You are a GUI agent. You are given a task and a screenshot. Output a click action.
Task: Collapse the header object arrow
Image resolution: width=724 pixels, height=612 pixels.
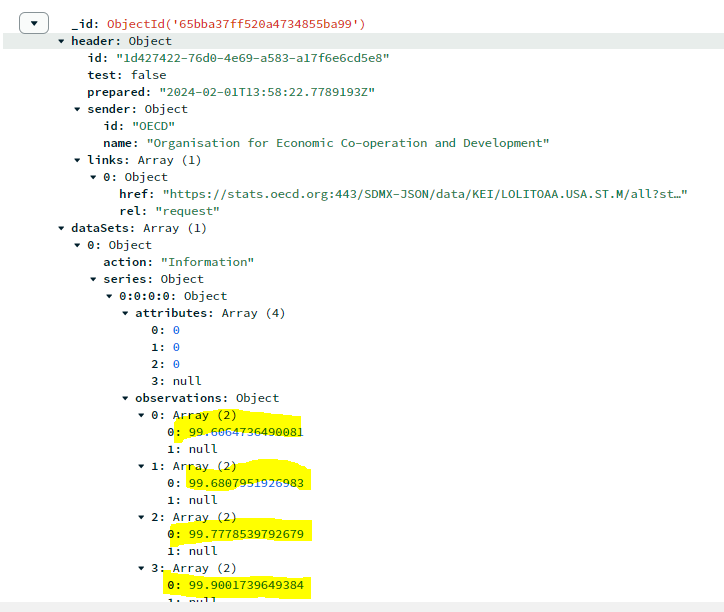(62, 41)
